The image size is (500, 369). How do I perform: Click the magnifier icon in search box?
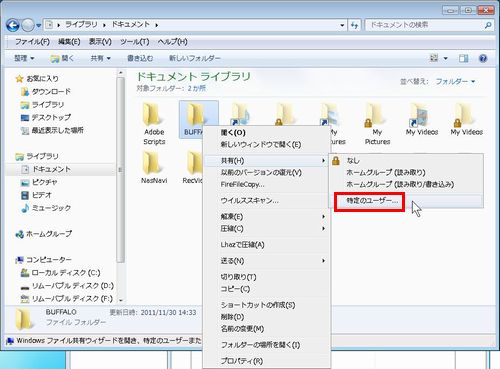pyautogui.click(x=488, y=25)
